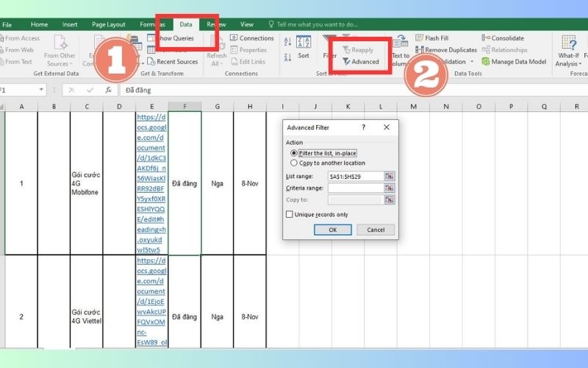The height and width of the screenshot is (368, 588).
Task: Collapse dialog for Criteria range selection
Action: point(390,188)
